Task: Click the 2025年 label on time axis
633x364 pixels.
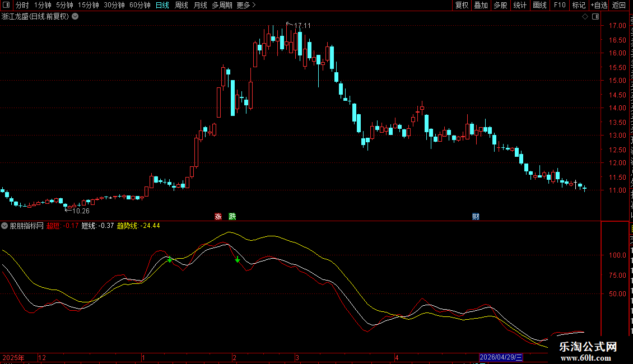Action: (13, 357)
